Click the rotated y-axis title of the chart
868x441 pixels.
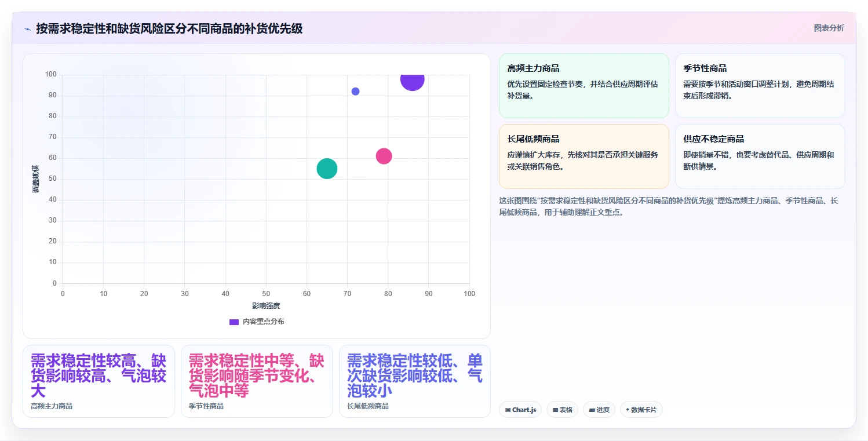[36, 178]
